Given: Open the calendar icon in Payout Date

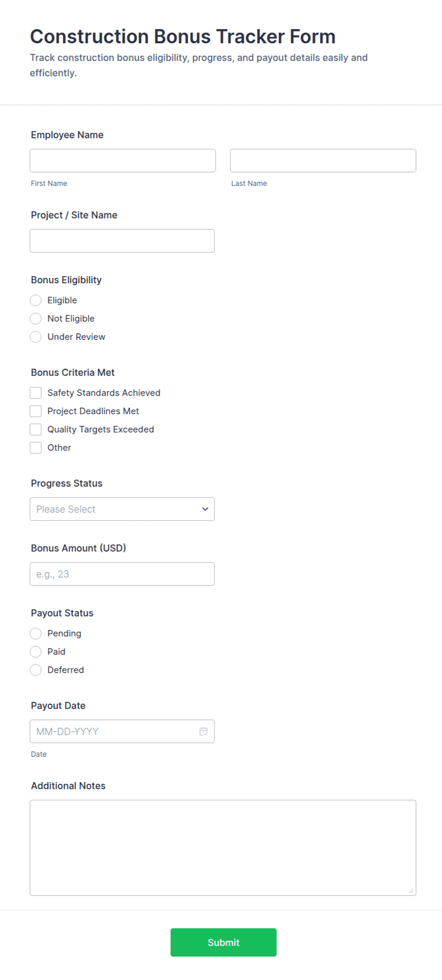Looking at the screenshot, I should [203, 731].
